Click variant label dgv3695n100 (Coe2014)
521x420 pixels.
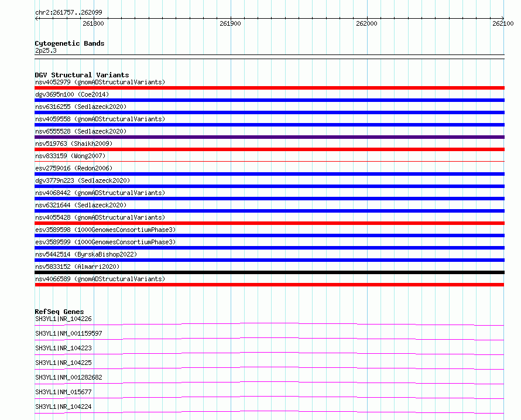[72, 94]
